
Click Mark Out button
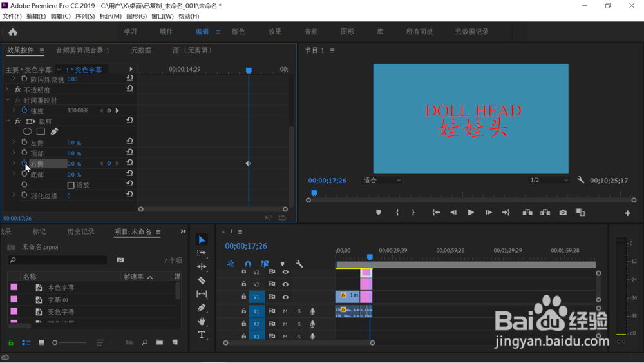tap(413, 213)
